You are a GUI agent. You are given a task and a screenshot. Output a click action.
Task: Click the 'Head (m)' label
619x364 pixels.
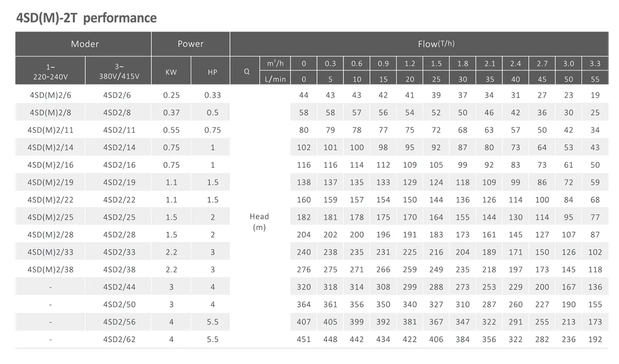pos(259,221)
